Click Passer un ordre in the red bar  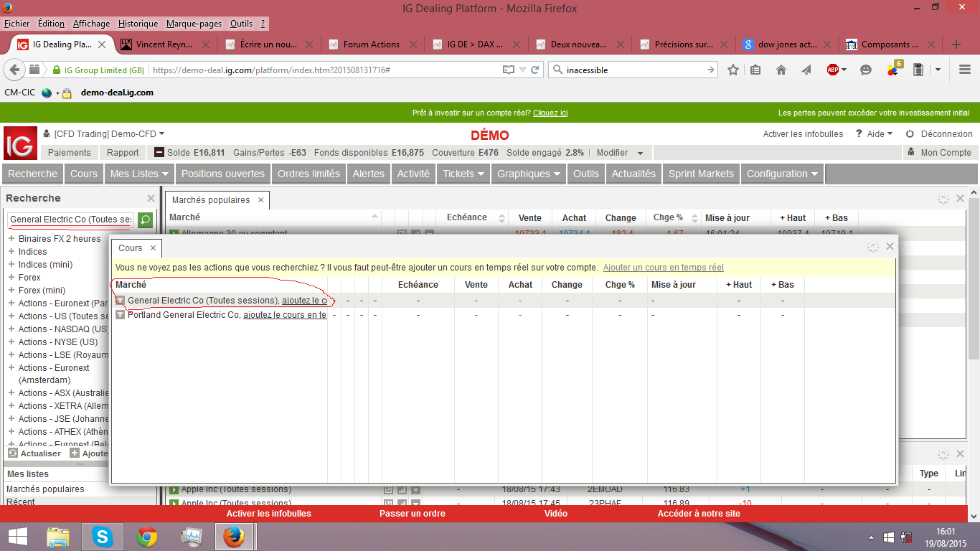coord(413,514)
